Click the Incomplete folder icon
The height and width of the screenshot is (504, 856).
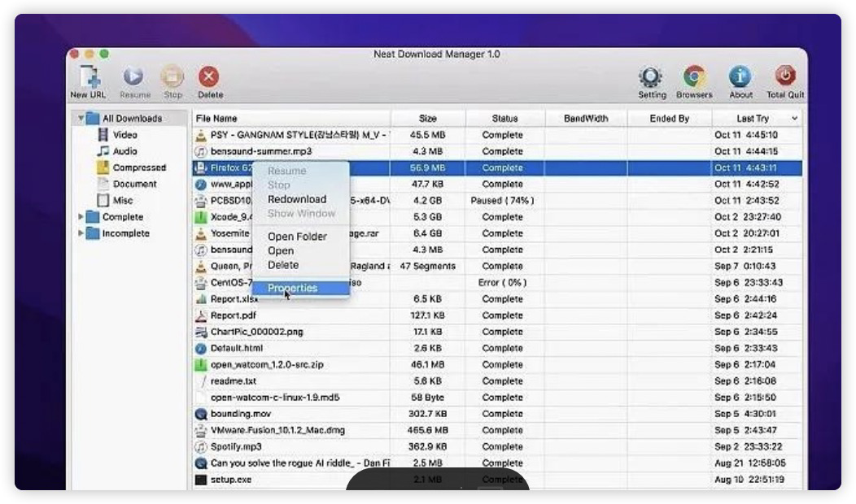click(x=93, y=233)
